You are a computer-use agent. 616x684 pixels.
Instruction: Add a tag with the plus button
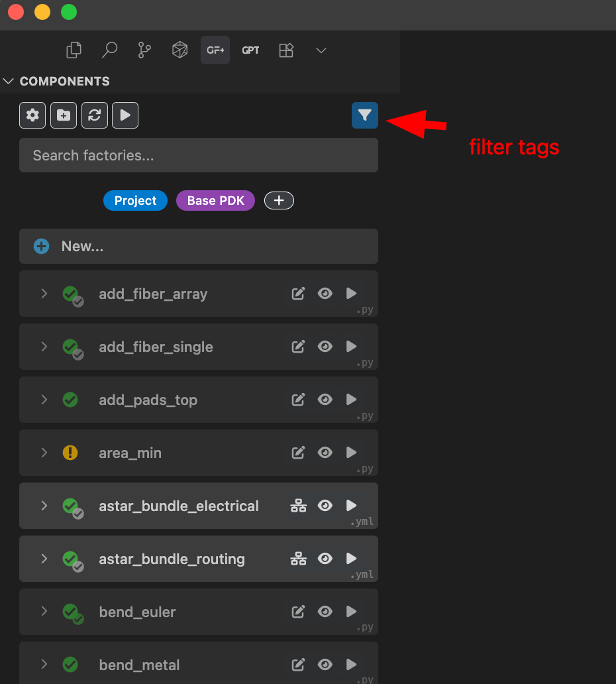(278, 200)
